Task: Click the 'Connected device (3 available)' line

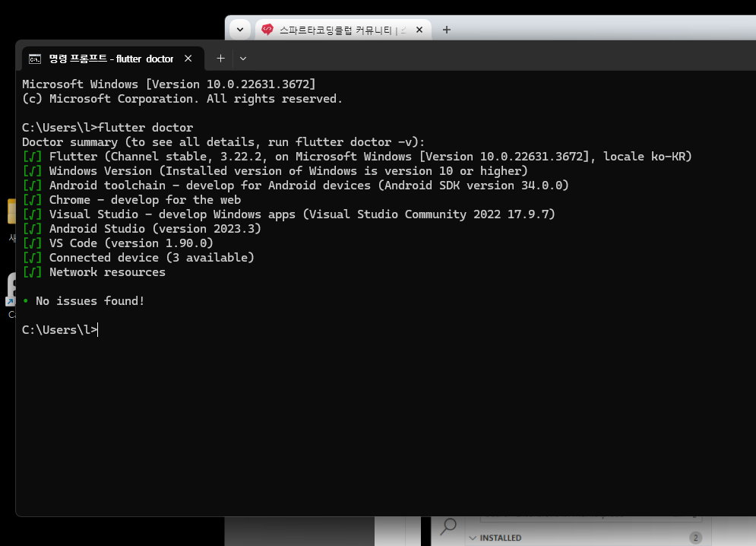Action: pos(138,257)
